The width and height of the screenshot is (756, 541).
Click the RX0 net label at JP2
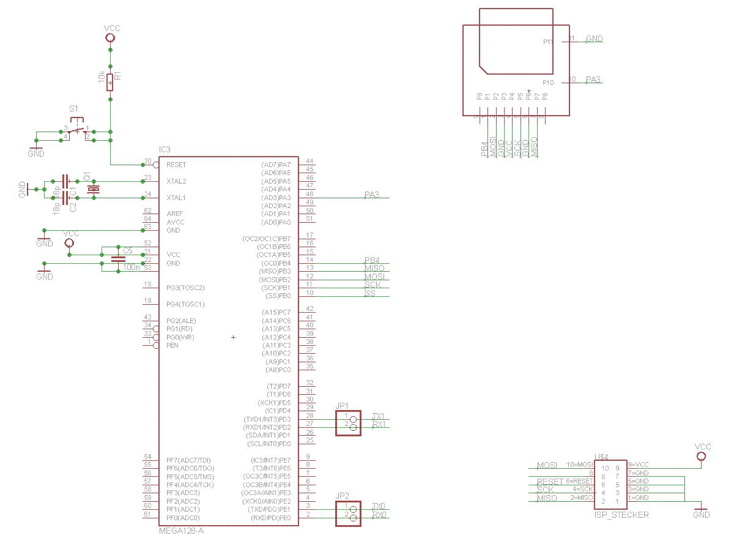coord(379,515)
